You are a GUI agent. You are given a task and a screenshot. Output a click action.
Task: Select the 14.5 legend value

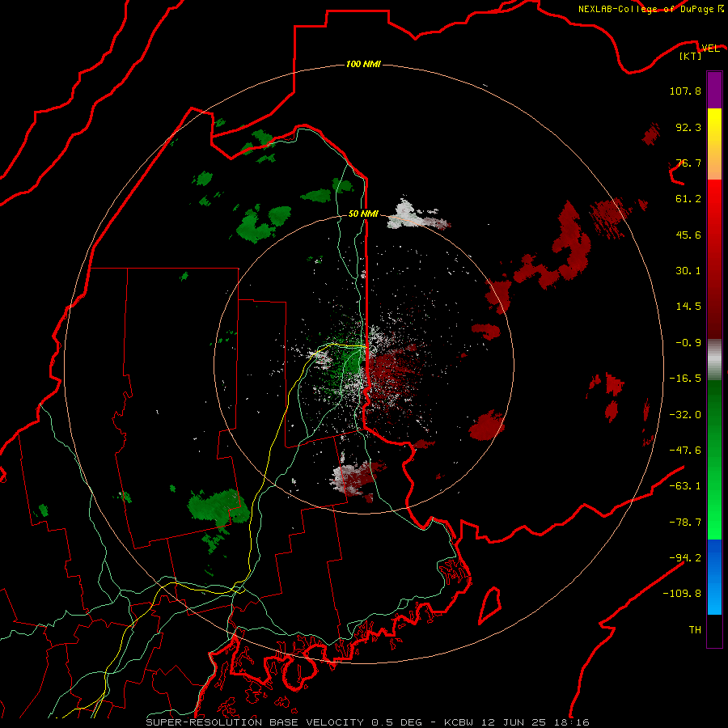pyautogui.click(x=688, y=307)
